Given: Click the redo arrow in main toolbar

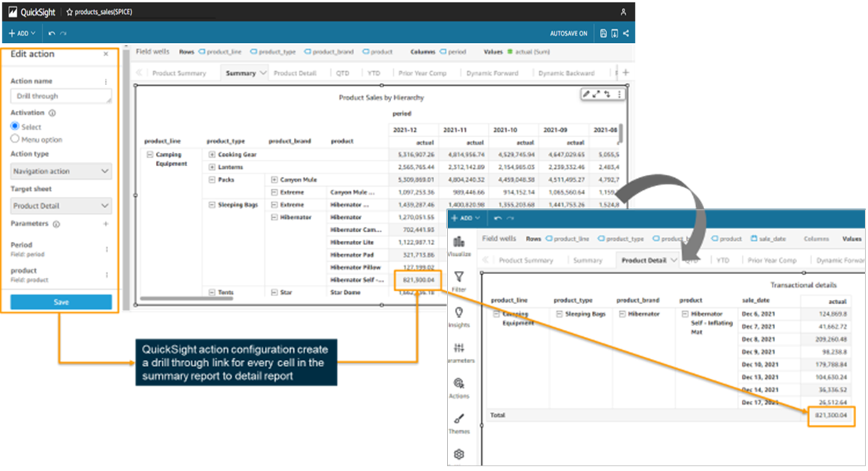Looking at the screenshot, I should pos(64,33).
